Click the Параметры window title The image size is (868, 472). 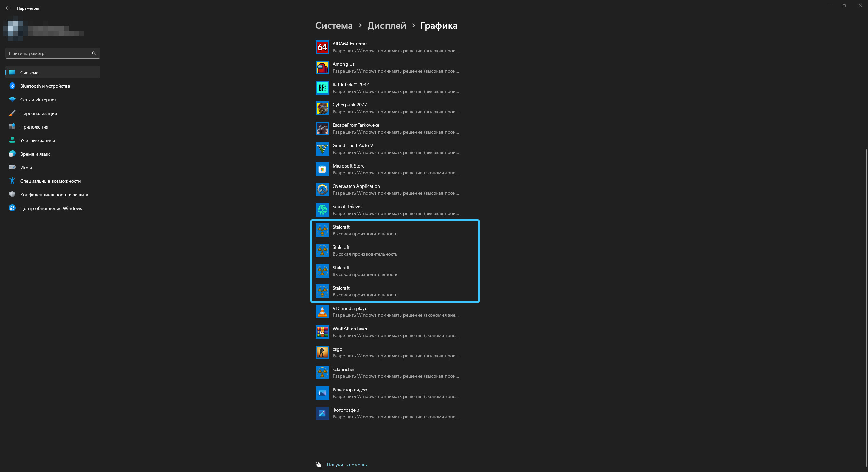(28, 8)
